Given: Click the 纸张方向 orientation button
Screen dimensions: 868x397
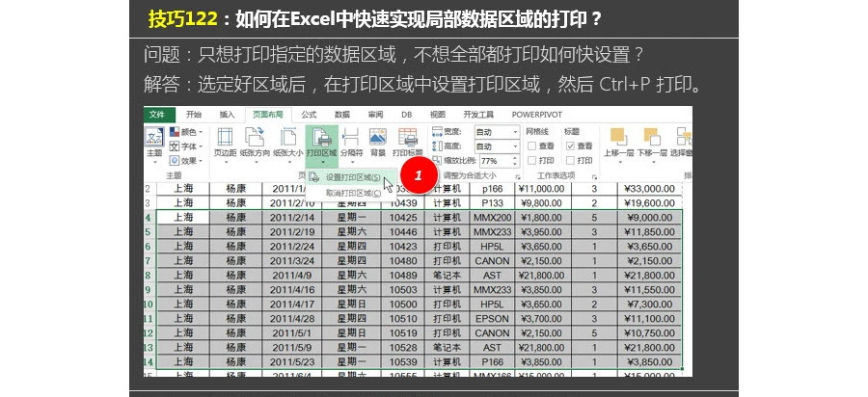Looking at the screenshot, I should point(255,145).
